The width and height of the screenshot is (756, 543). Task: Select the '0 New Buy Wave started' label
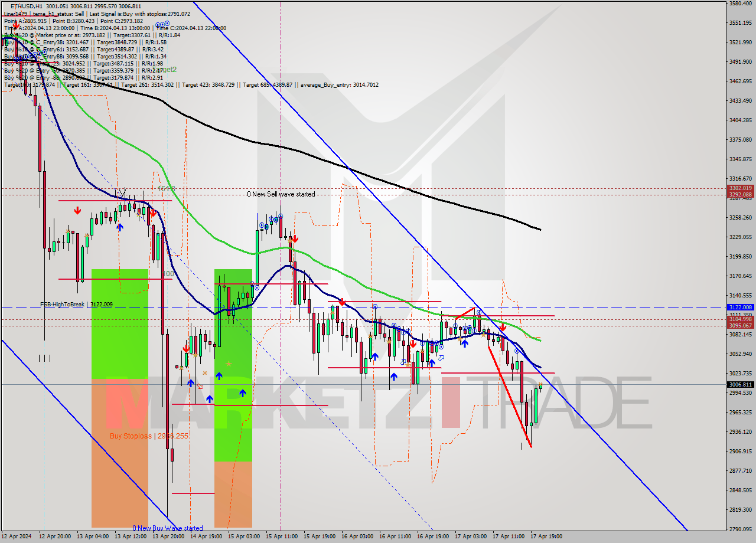[x=168, y=528]
